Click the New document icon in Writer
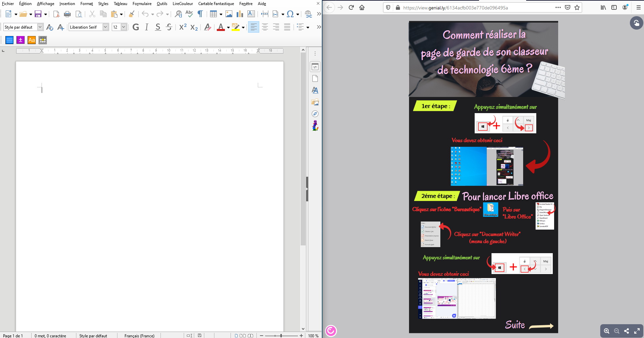 tap(8, 14)
